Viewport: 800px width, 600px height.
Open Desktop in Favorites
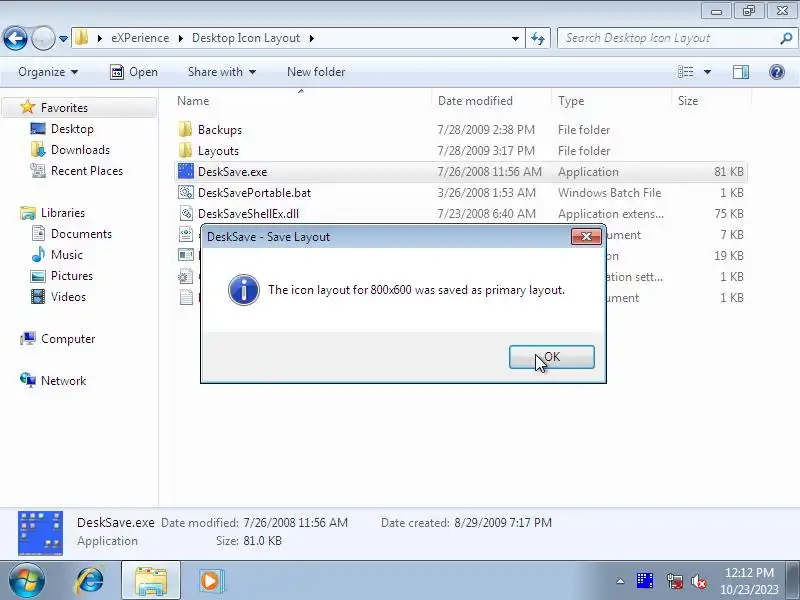point(72,129)
